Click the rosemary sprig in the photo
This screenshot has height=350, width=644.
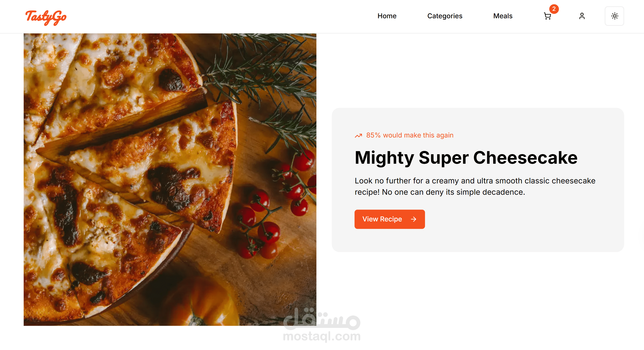263,65
